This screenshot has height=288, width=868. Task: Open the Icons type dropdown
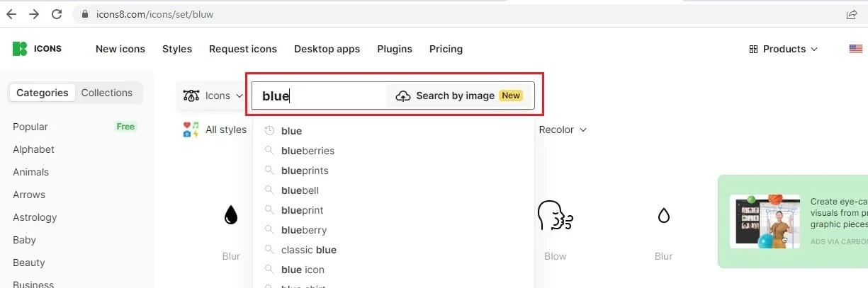213,96
